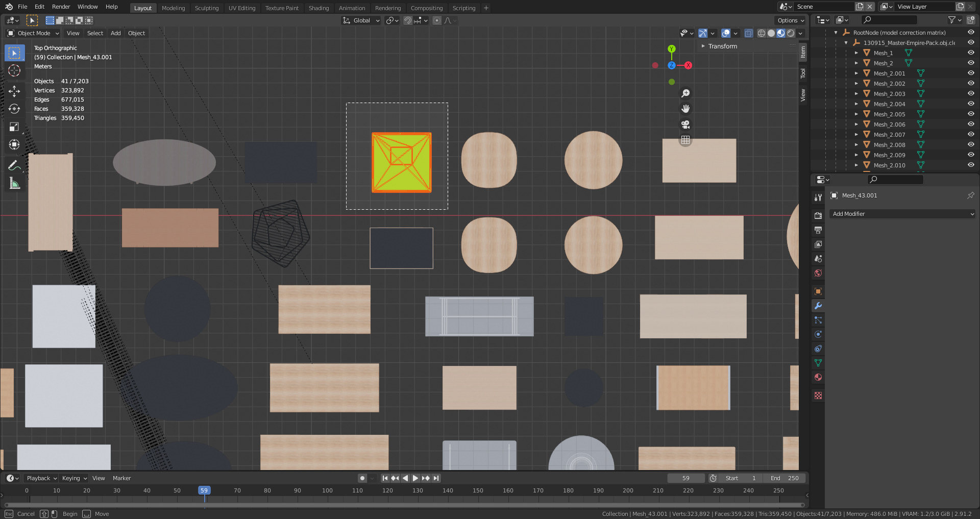Click frame 59 marker on timeline
Image resolution: width=980 pixels, height=519 pixels.
tap(204, 490)
